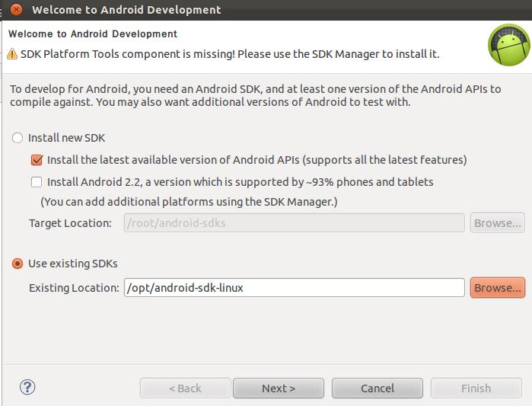
Task: Click the Install new SDK label text
Action: [x=66, y=138]
